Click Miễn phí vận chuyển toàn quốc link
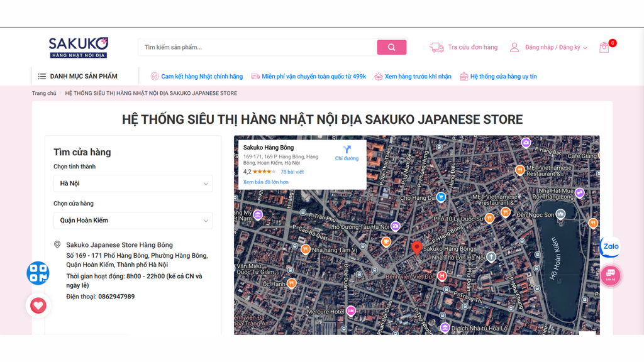The width and height of the screenshot is (644, 362). coord(314,76)
